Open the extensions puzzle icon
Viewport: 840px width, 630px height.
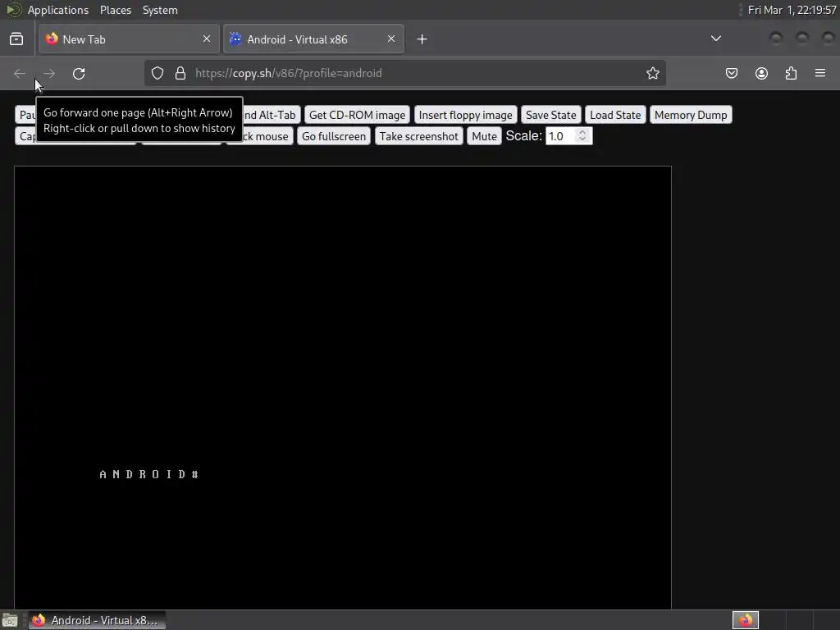coord(791,73)
